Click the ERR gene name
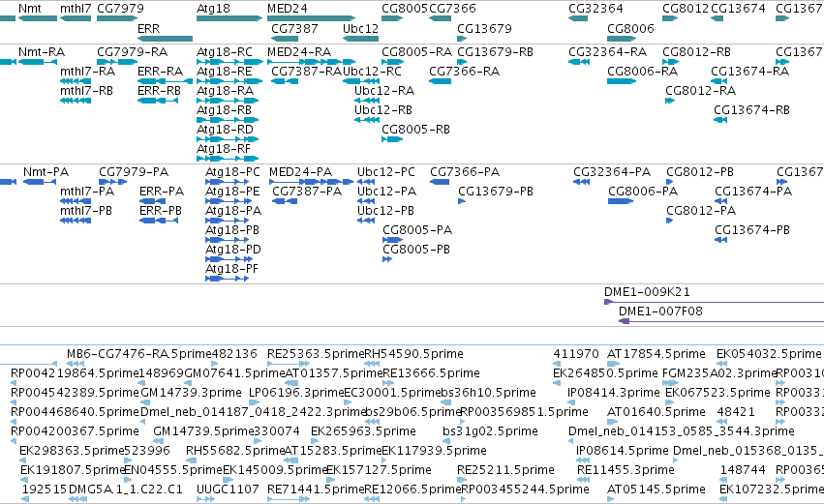Viewport: 824px width, 504px height. [x=148, y=28]
